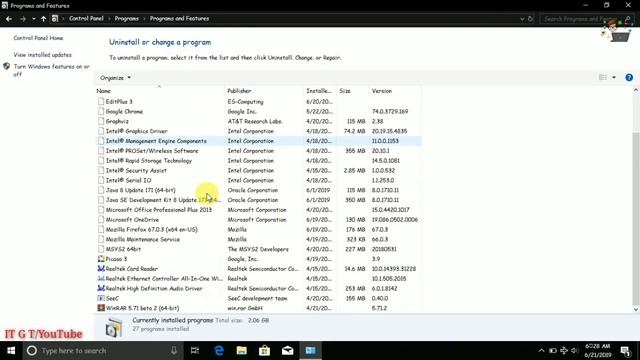Select the Realtek Card Reader icon
The height and width of the screenshot is (360, 640).
pyautogui.click(x=101, y=269)
